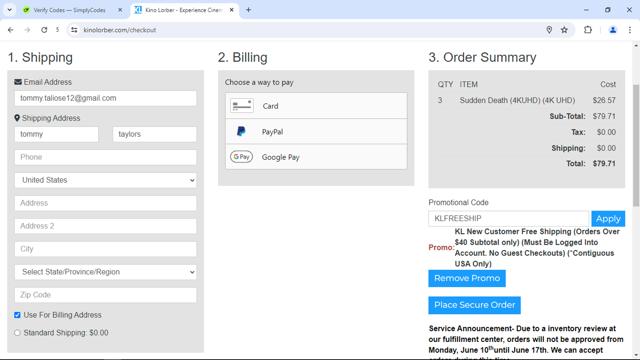
Task: Close the Kino Lorber tab
Action: click(x=231, y=10)
